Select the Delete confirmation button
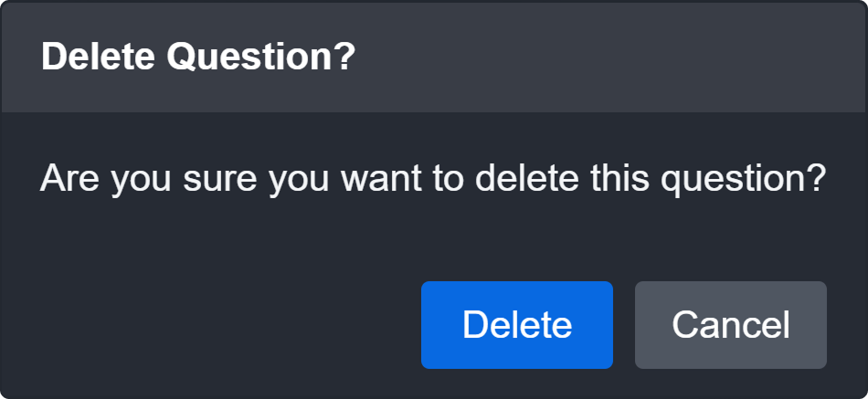Image resolution: width=868 pixels, height=399 pixels. pos(516,325)
